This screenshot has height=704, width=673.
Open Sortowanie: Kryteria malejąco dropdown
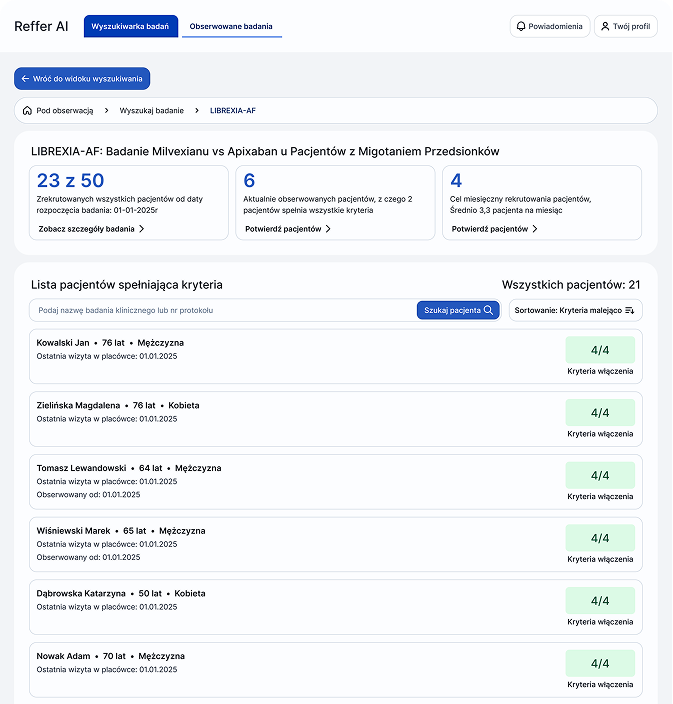576,310
